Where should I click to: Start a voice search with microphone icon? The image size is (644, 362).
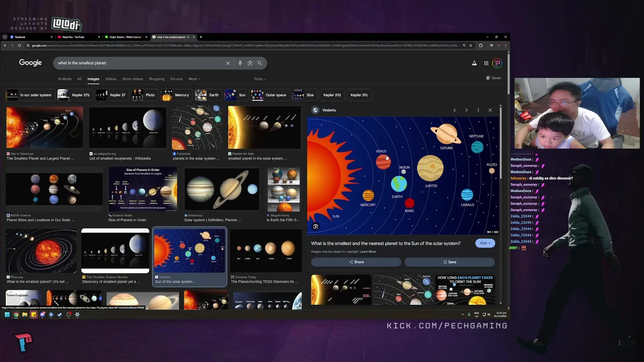point(240,63)
